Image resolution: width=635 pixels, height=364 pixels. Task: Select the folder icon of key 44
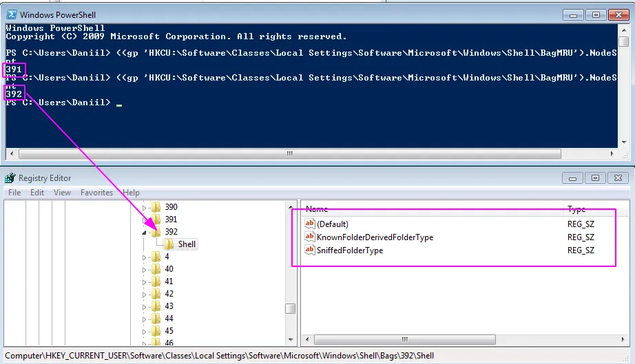point(156,319)
